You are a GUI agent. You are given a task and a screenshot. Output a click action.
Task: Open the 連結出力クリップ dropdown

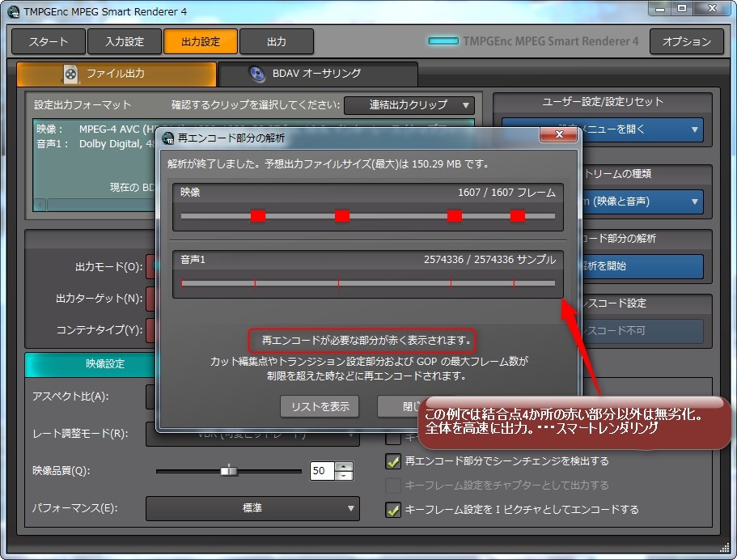point(409,105)
